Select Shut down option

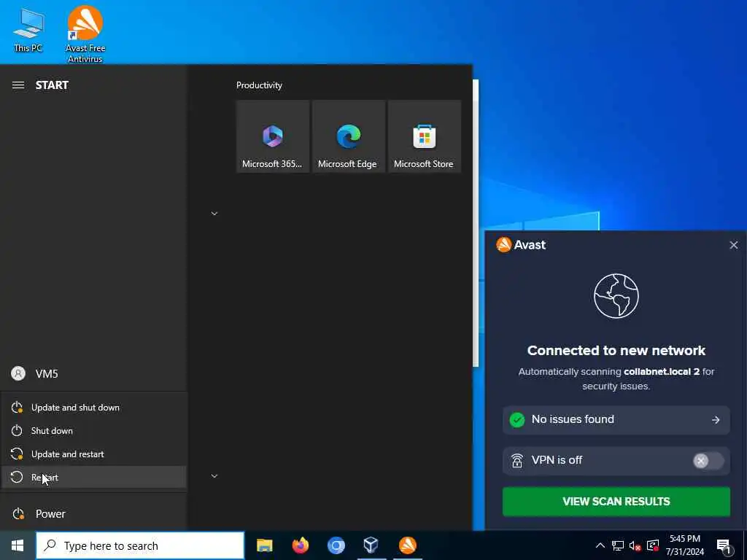click(x=93, y=431)
